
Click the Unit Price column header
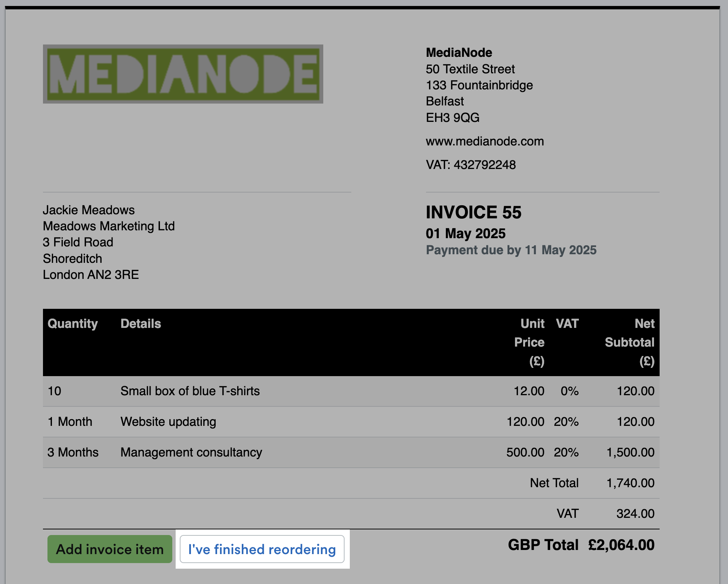pos(529,342)
